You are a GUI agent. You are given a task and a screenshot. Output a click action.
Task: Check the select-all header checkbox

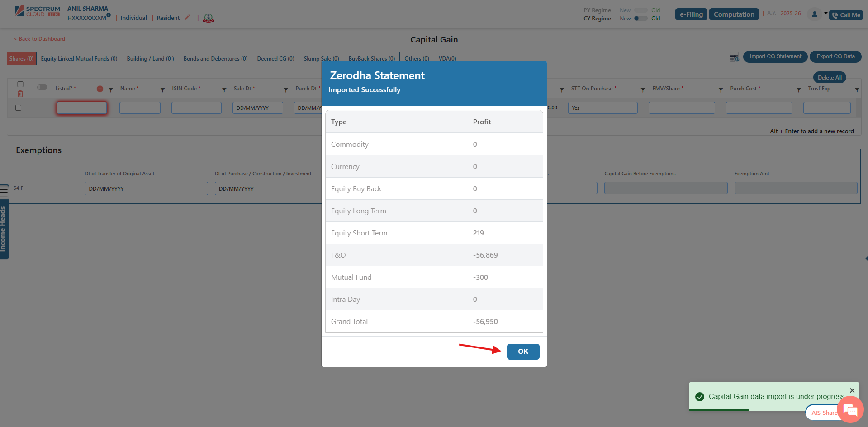pos(20,84)
